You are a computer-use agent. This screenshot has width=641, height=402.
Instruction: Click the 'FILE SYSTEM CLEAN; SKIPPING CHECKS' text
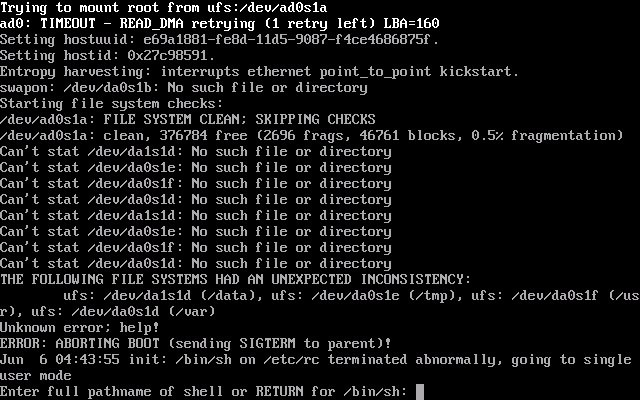pyautogui.click(x=239, y=119)
